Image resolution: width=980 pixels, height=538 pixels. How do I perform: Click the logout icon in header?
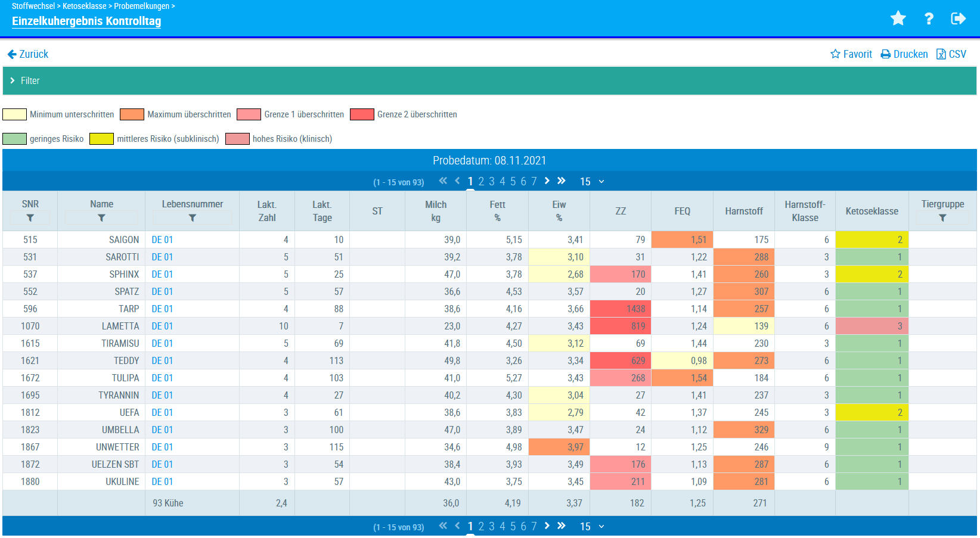coord(958,19)
